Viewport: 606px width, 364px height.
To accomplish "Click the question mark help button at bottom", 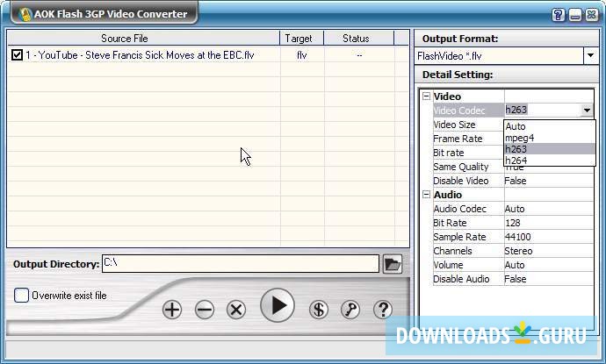I will [383, 310].
